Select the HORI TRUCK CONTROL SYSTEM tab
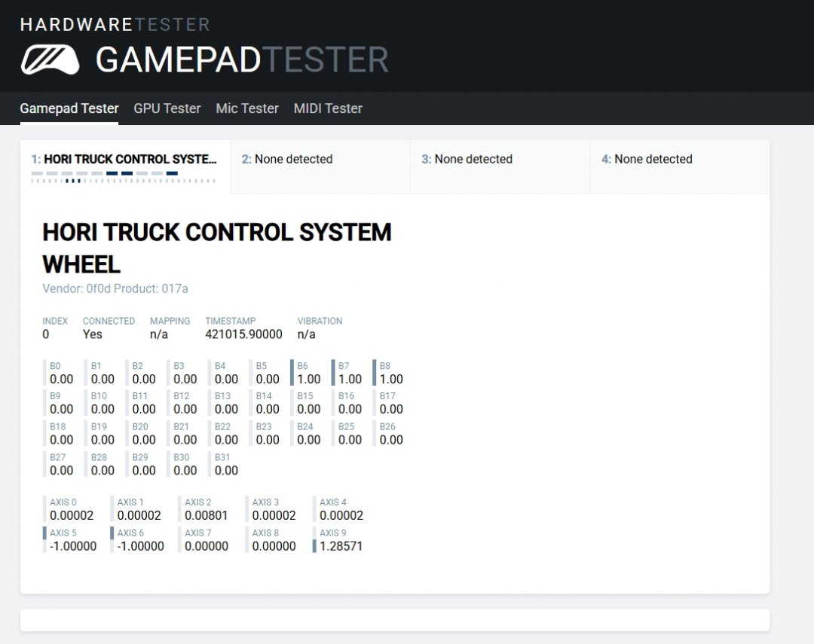 click(124, 160)
